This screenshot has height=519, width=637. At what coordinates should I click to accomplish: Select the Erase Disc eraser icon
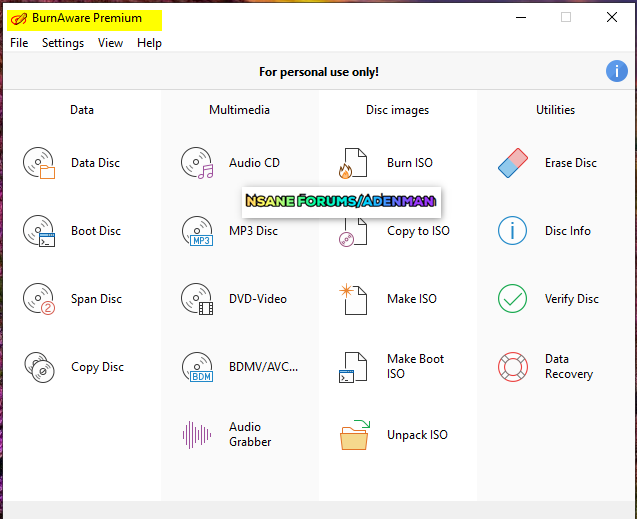click(513, 163)
